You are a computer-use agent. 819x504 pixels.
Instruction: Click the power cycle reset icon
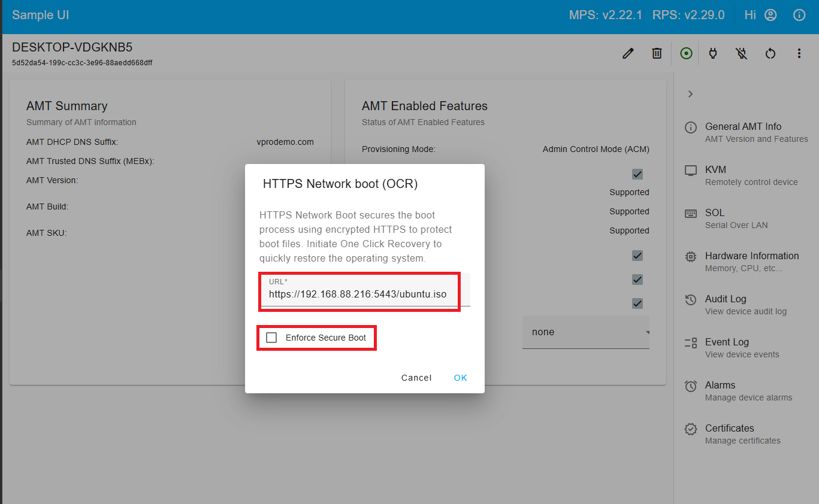point(770,53)
